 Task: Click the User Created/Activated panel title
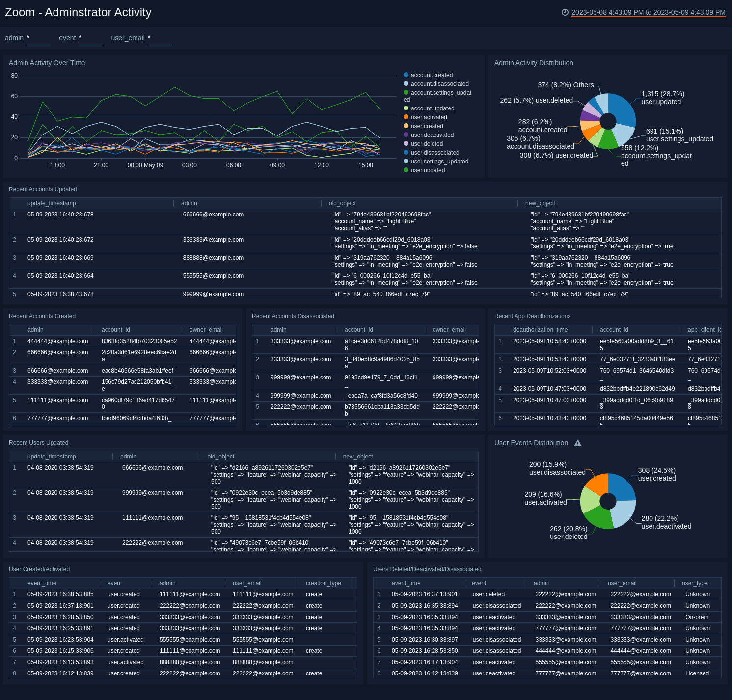[39, 569]
